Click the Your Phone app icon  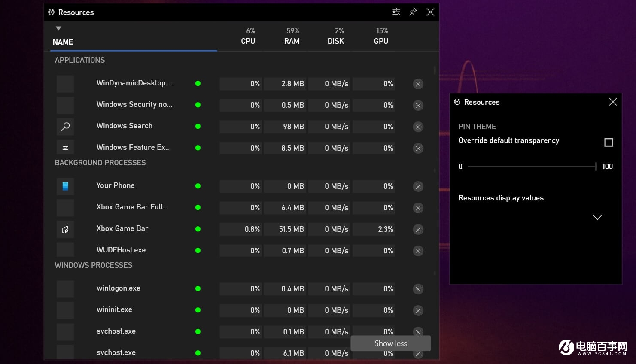coord(65,186)
